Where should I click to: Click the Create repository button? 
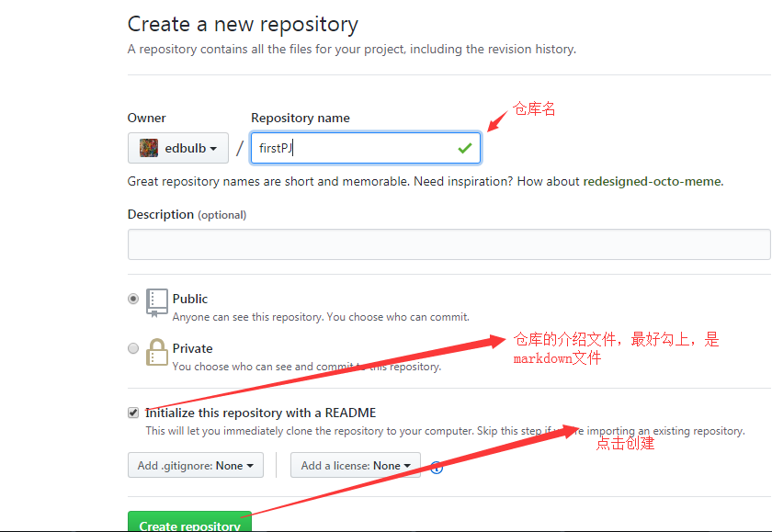189,522
